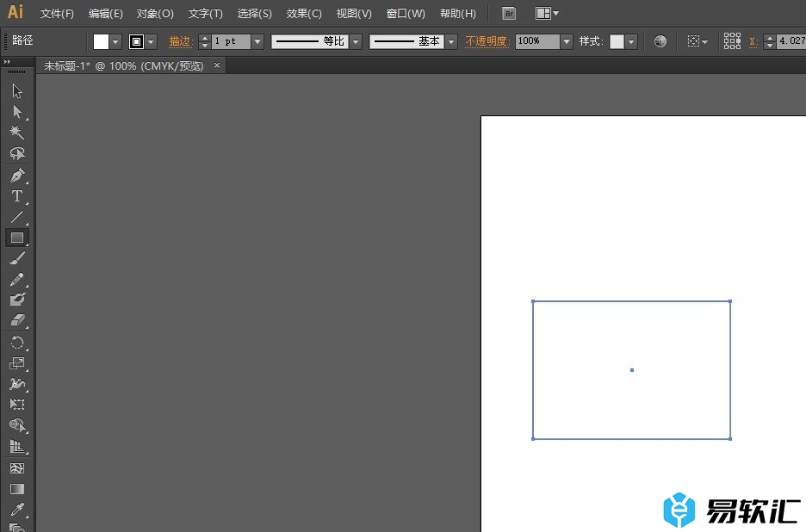Select the Direct Selection tool
Viewport: 806px width, 532px height.
tap(17, 112)
